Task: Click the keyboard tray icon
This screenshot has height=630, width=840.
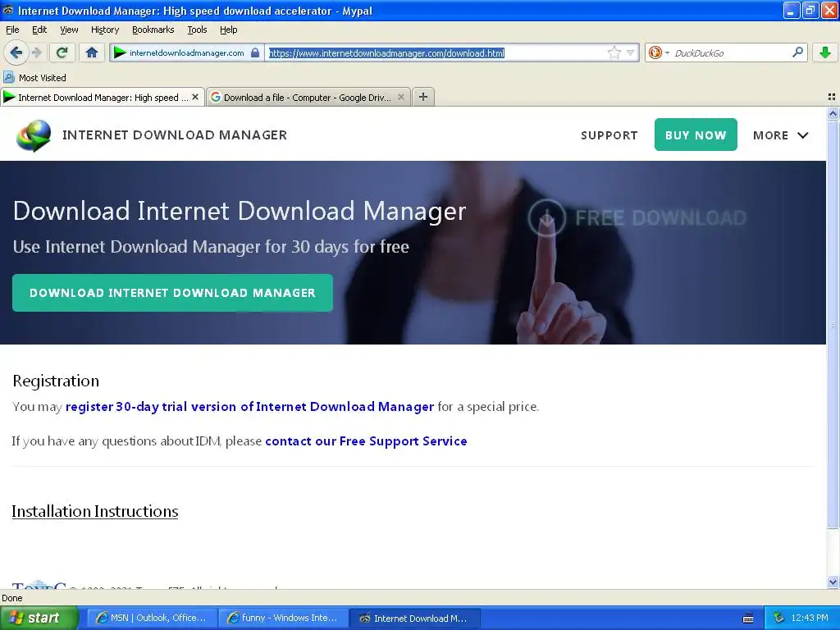Action: pyautogui.click(x=748, y=619)
